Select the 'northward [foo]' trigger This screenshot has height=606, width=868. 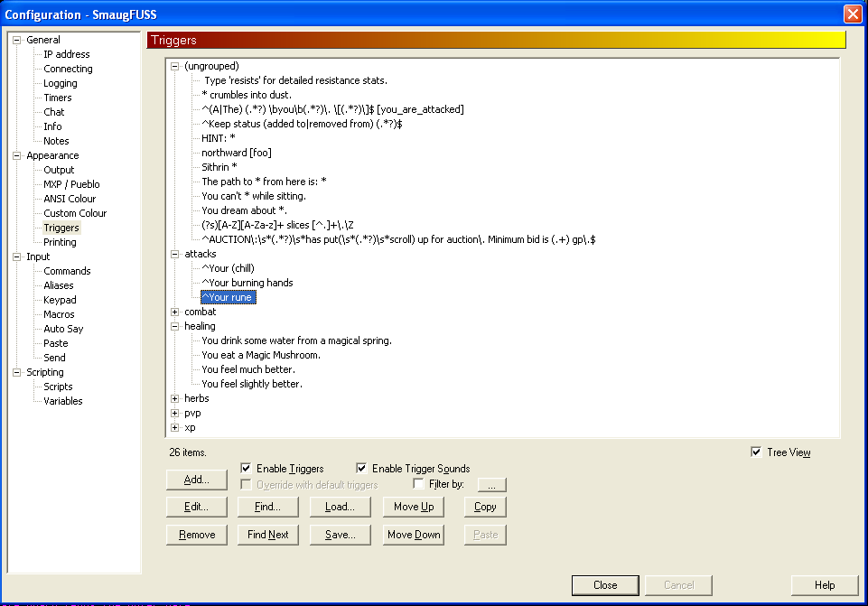(x=237, y=153)
